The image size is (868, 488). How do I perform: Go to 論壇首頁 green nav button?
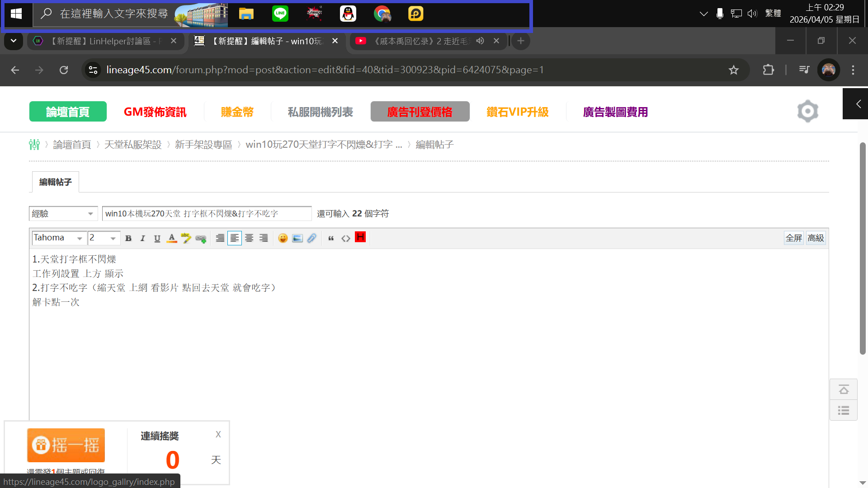coord(68,112)
